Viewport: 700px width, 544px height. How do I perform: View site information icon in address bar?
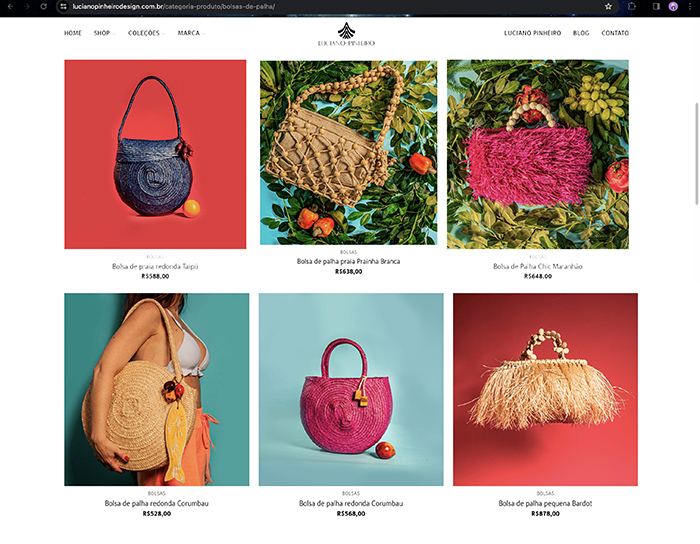tap(63, 6)
